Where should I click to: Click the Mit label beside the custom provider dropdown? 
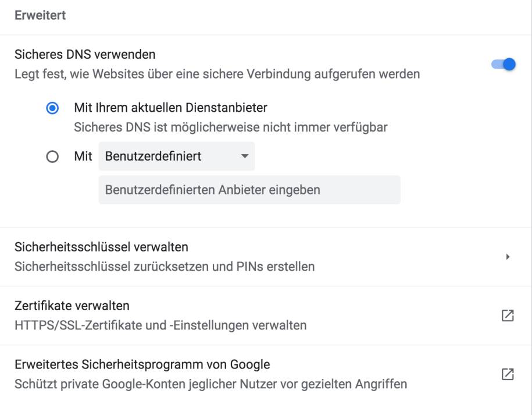(x=83, y=156)
